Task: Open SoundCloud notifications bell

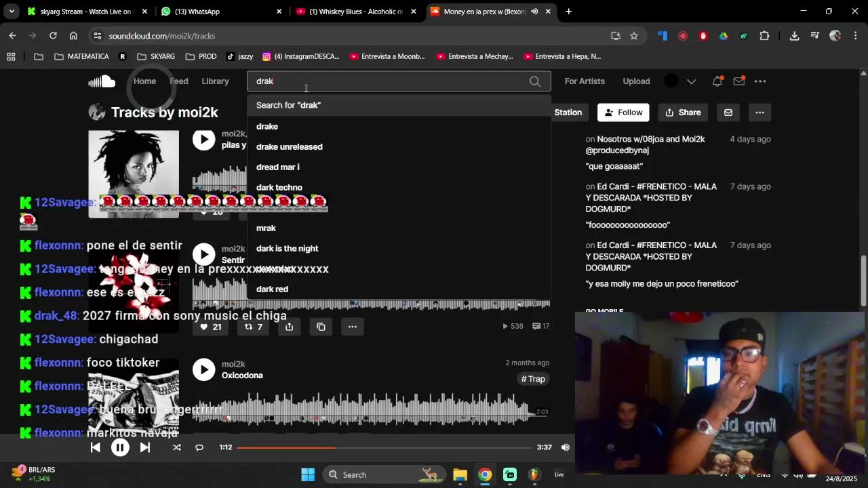Action: (x=717, y=81)
